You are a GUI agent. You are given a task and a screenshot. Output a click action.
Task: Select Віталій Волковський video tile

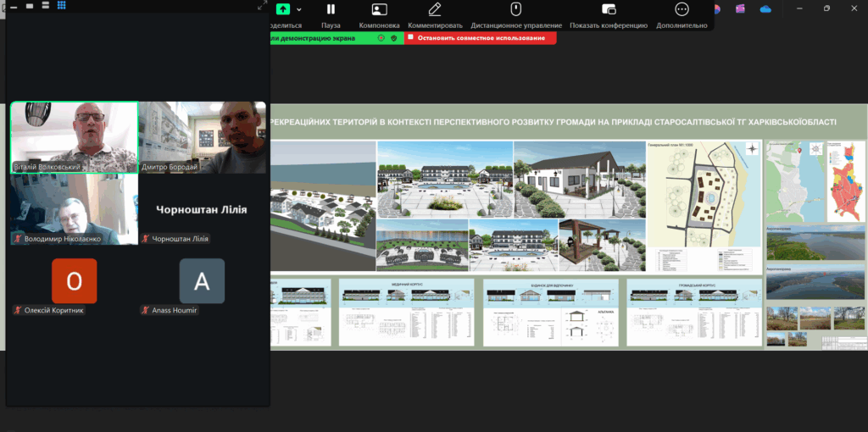tap(74, 137)
